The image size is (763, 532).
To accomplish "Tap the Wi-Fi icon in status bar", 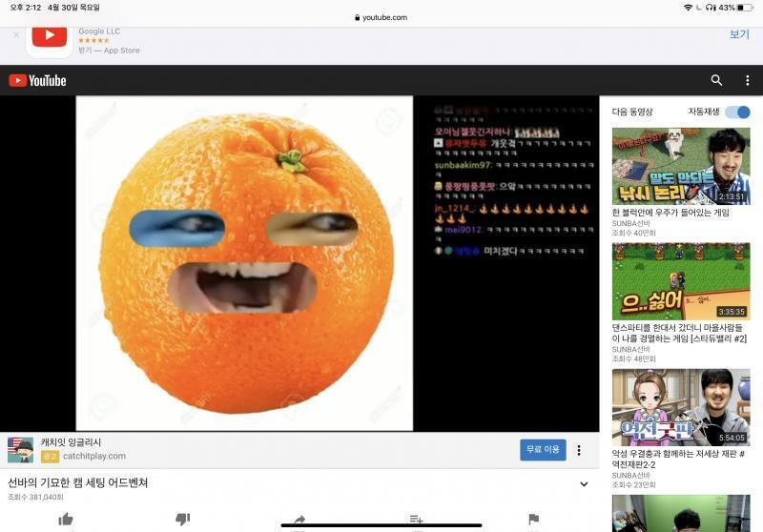I will click(688, 8).
